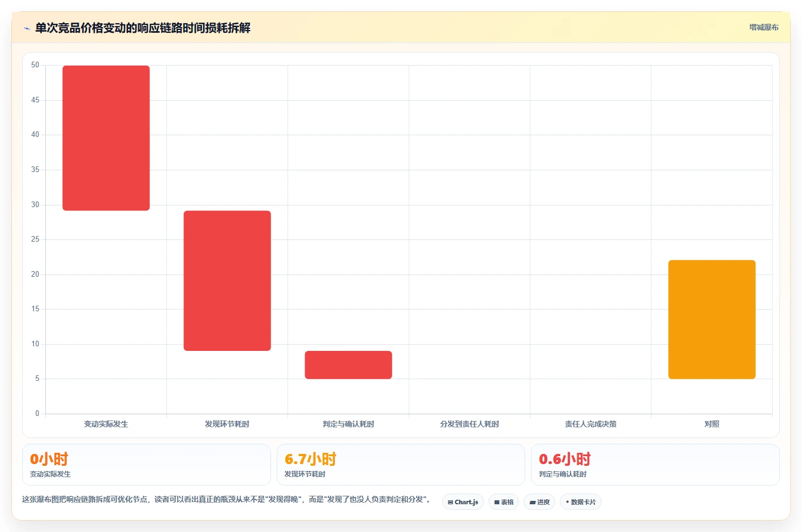Image resolution: width=802 pixels, height=532 pixels.
Task: Click the 增减瀑布 tag in header
Action: (764, 27)
